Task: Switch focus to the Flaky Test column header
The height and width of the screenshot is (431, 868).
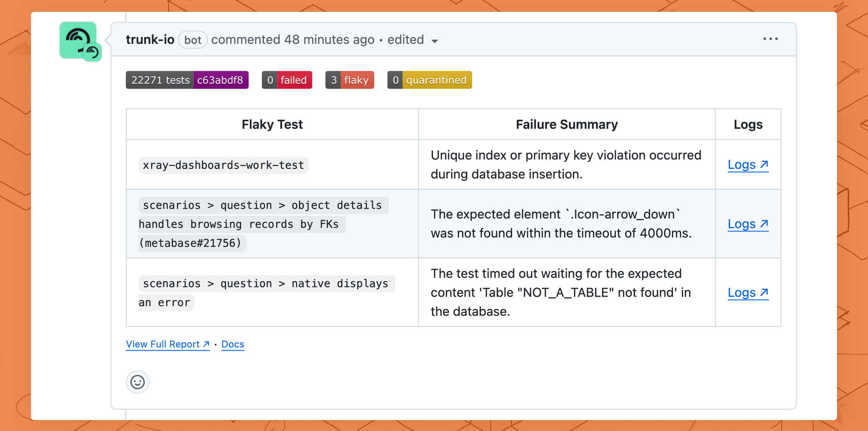Action: (x=272, y=124)
